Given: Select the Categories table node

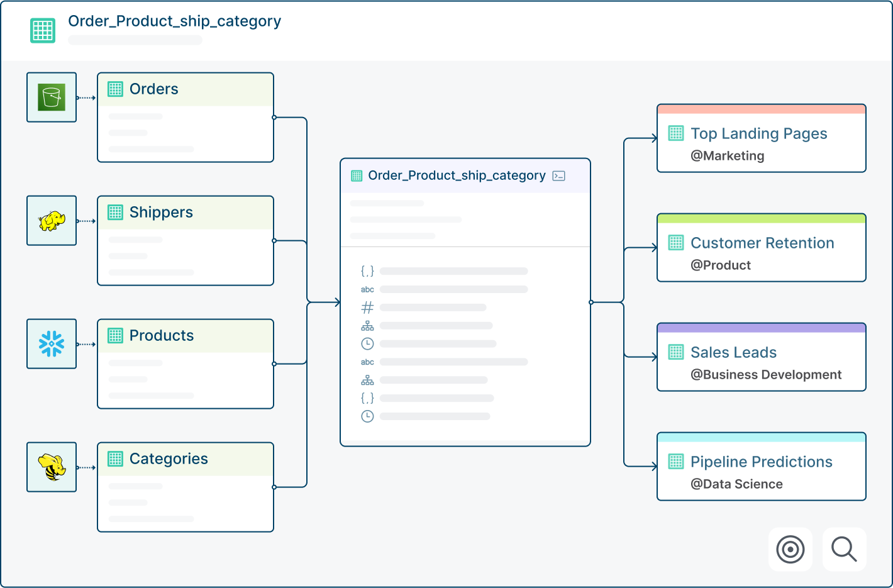Looking at the screenshot, I should pos(186,487).
